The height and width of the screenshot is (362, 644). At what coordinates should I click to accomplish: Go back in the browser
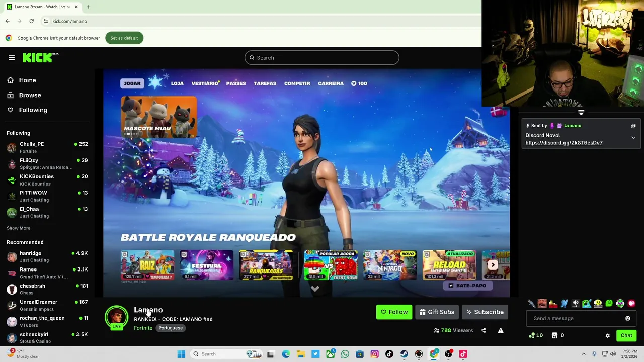click(x=7, y=21)
